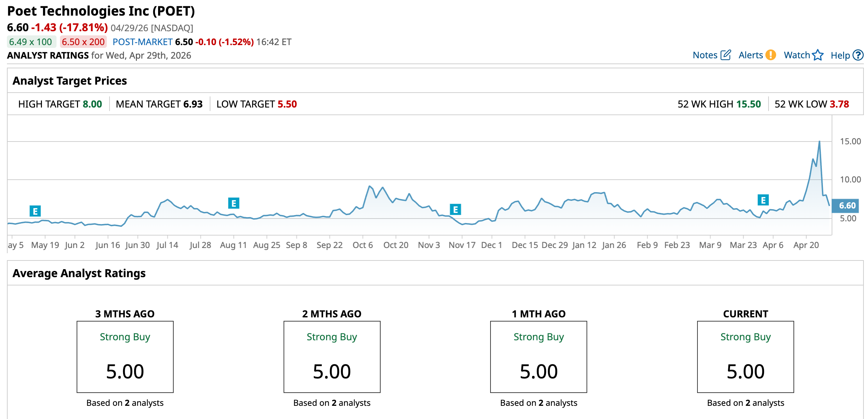
Task: Select the CURRENT Strong Buy rating box
Action: (x=745, y=357)
